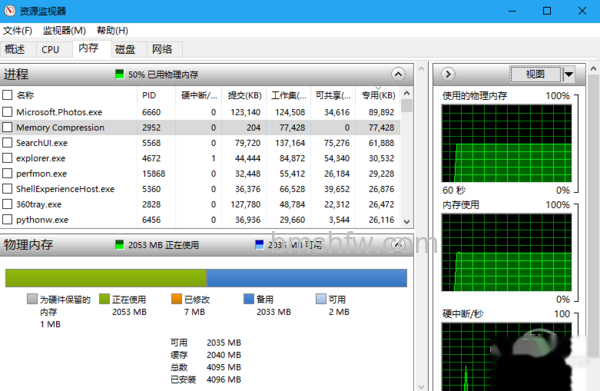
Task: Check the 360tray.exe checkbox
Action: pos(7,204)
